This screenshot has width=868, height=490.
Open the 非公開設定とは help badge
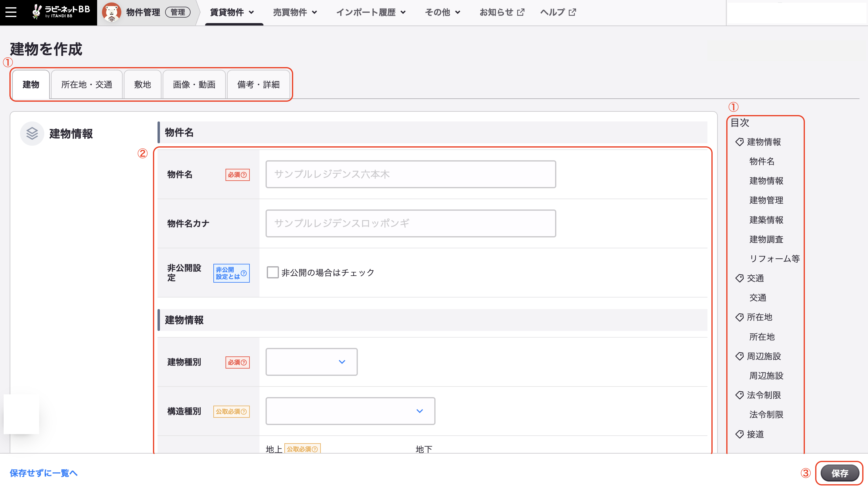231,273
